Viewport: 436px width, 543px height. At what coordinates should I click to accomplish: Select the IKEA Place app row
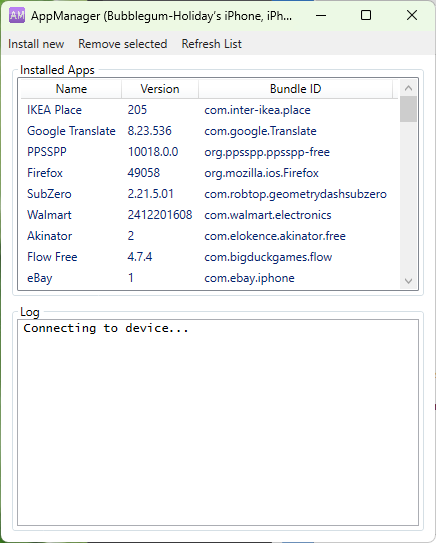[209, 110]
